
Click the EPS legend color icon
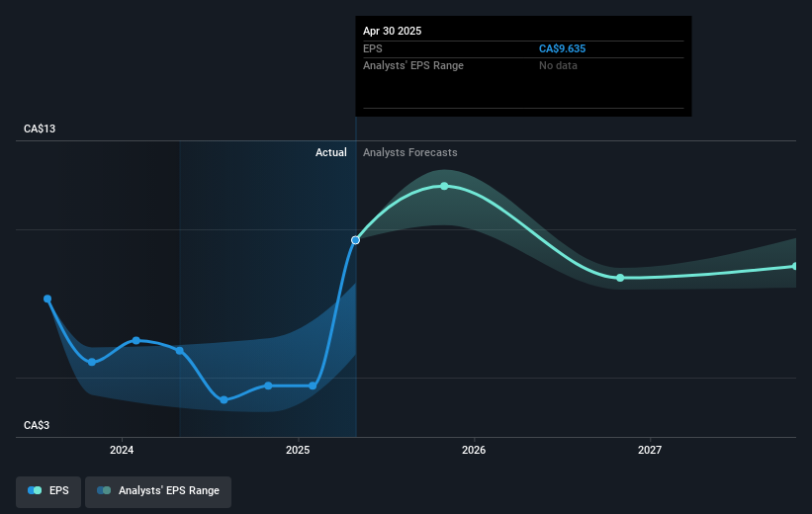pyautogui.click(x=35, y=490)
